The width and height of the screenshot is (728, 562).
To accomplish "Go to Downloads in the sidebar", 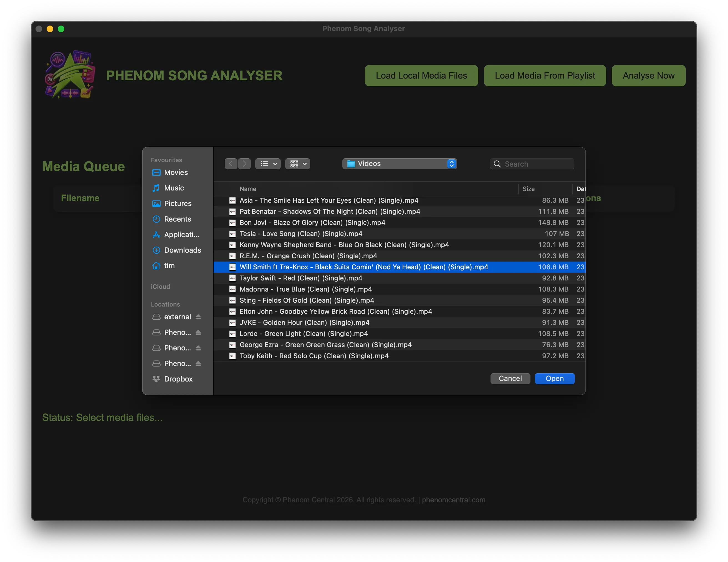I will click(182, 250).
